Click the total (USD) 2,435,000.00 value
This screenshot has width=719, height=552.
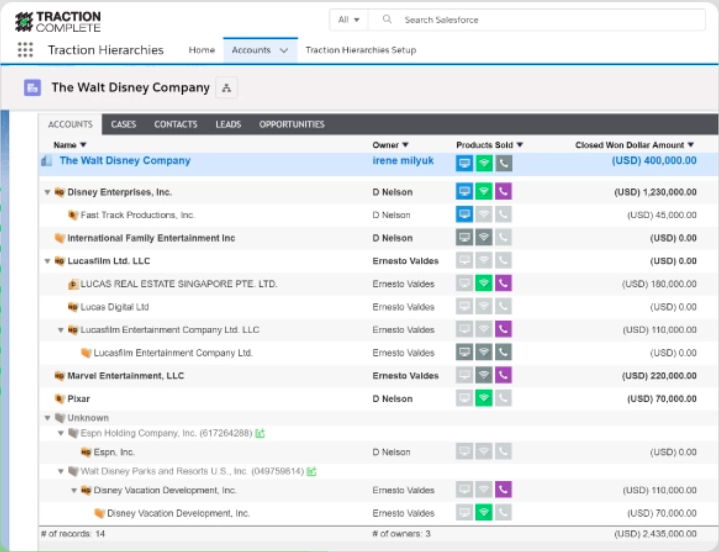pos(655,534)
